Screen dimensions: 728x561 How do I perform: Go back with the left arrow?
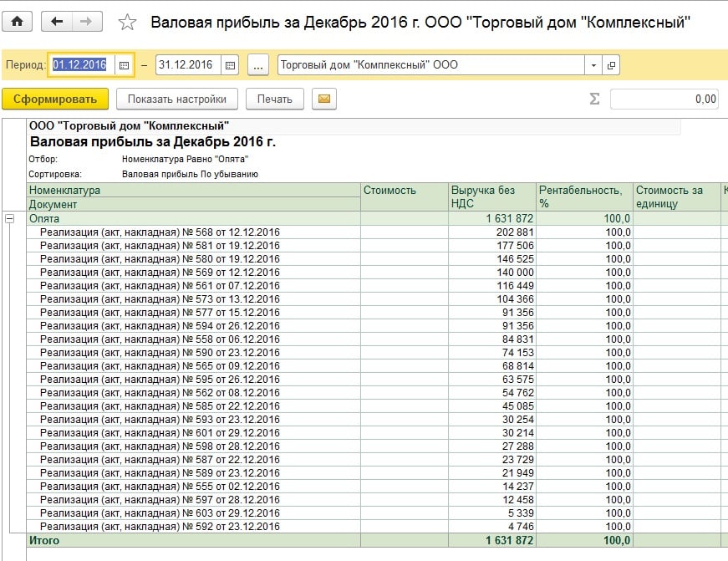click(57, 22)
